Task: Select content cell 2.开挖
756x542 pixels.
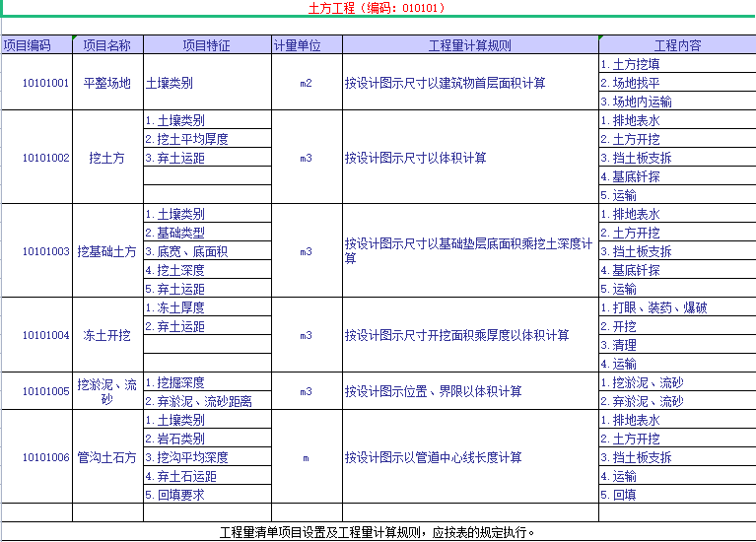Action: coord(677,326)
